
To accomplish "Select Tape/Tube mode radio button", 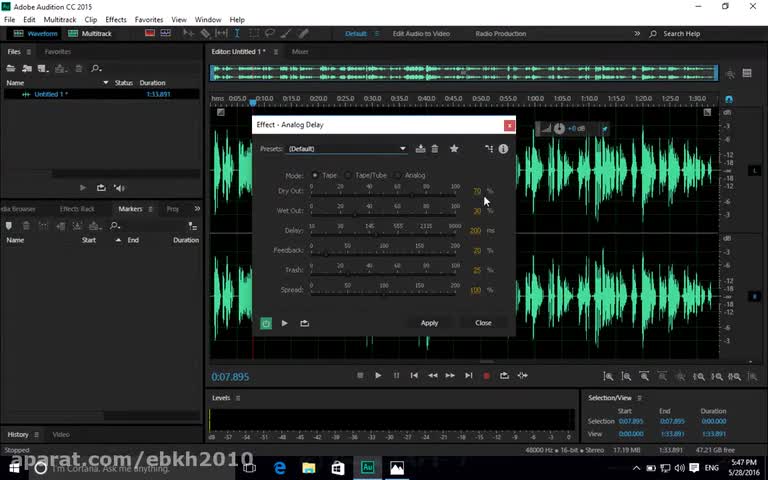I will (348, 175).
